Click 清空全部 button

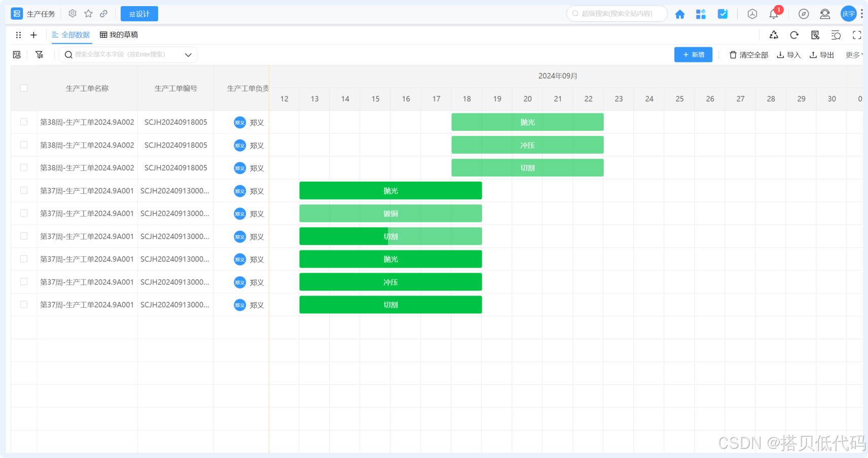[x=749, y=55]
